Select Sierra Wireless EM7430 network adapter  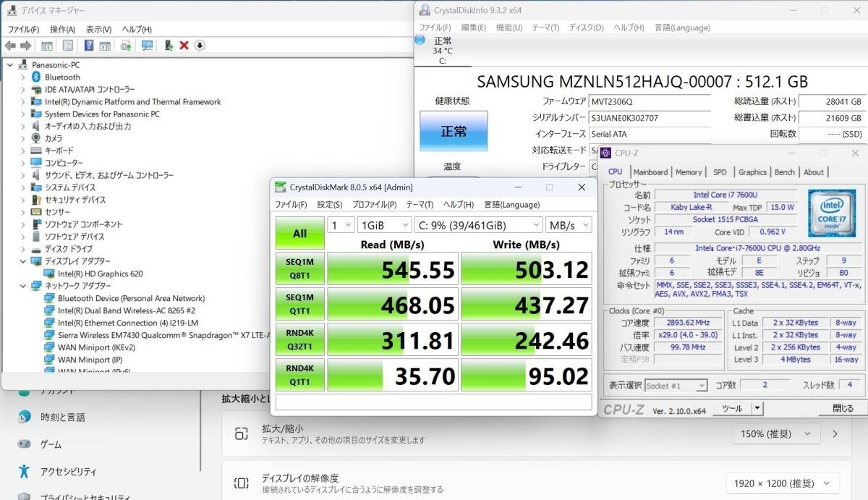163,335
